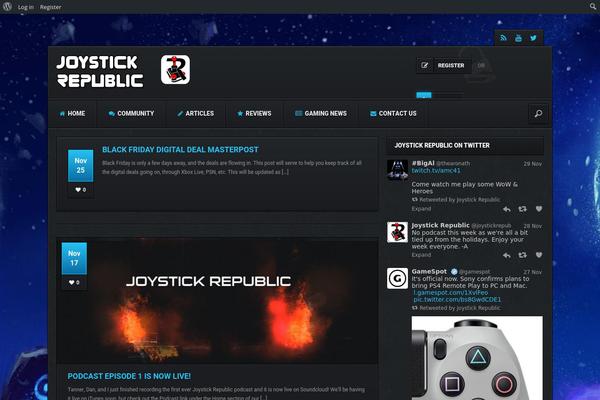This screenshot has width=600, height=400.
Task: Open the CONTACT US menu item
Action: tap(393, 114)
